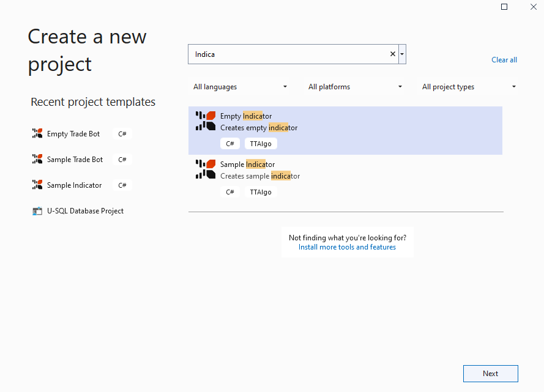Click the U-SQL Database Project icon
Screen dimensions: 544x392
[37, 211]
